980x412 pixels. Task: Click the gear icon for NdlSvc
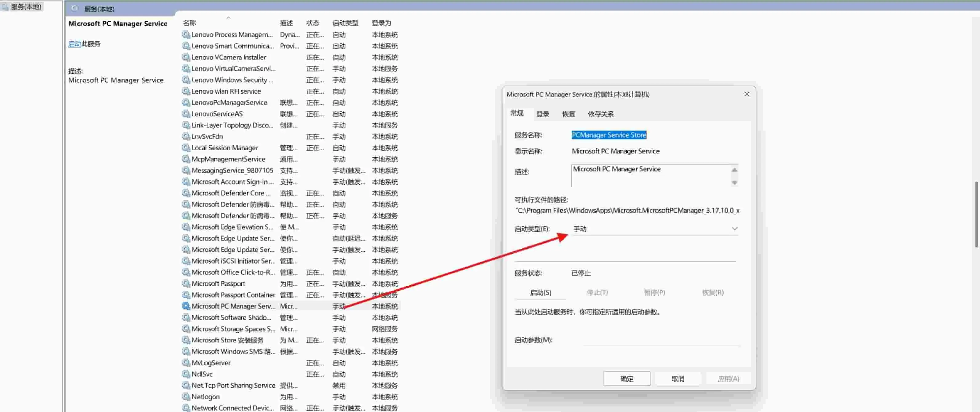[x=186, y=374]
